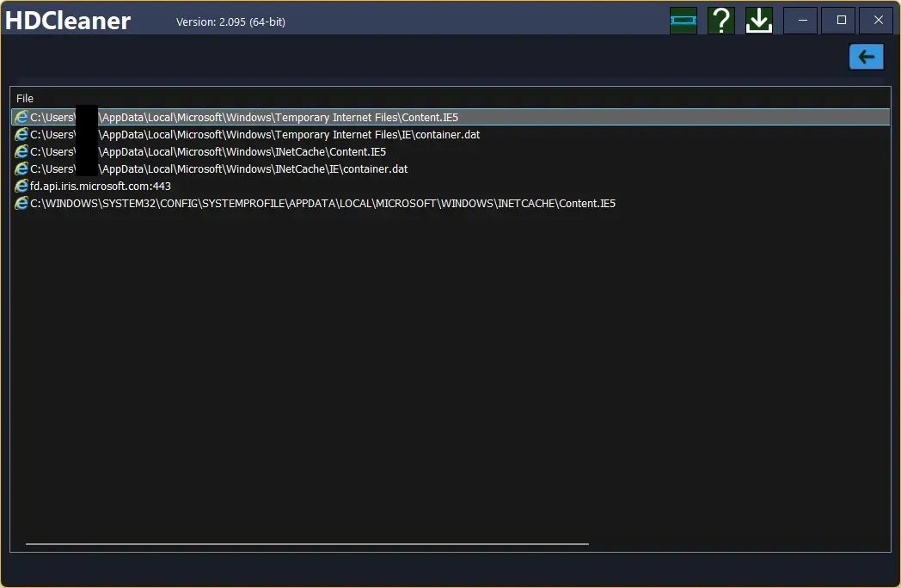Viewport: 901px width, 588px height.
Task: Open help via question mark icon
Action: (x=721, y=21)
